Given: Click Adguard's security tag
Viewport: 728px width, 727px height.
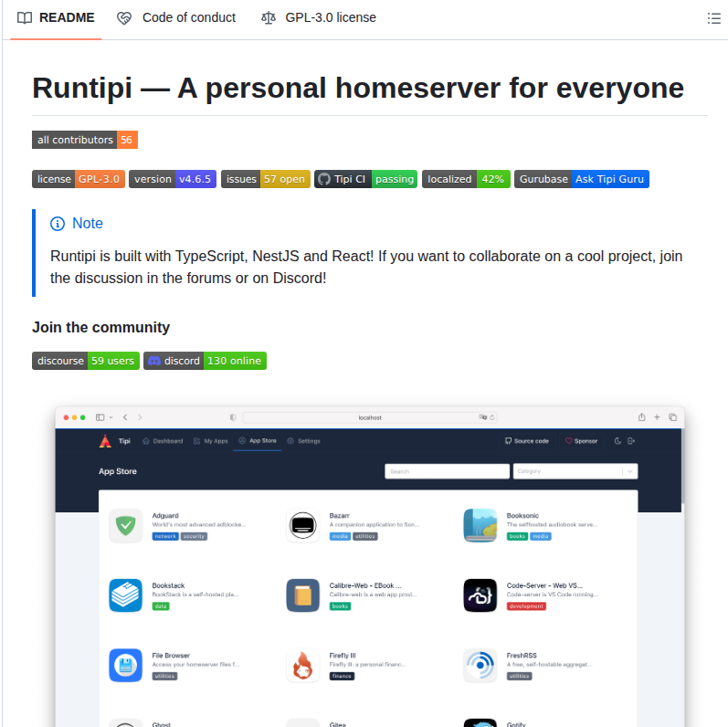Looking at the screenshot, I should [194, 536].
